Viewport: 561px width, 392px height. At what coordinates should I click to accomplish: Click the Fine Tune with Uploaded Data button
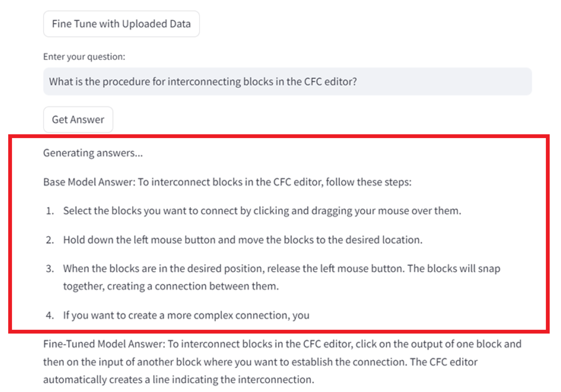tap(121, 24)
